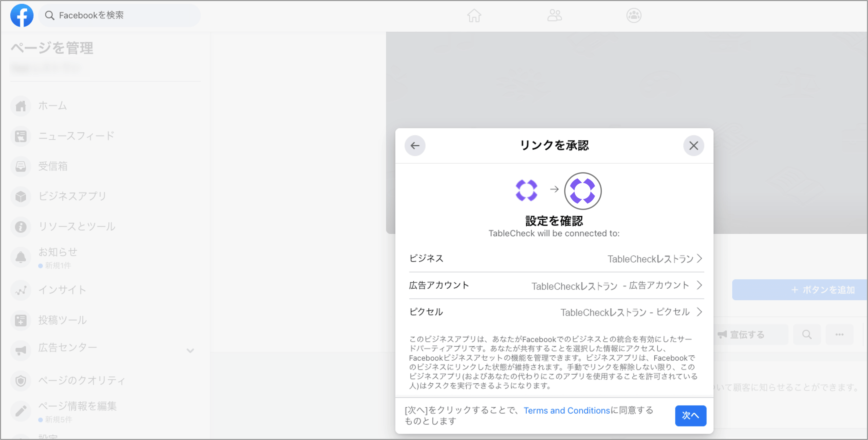The image size is (868, 440).
Task: Expand the 広告アカウント row chevron
Action: [699, 285]
